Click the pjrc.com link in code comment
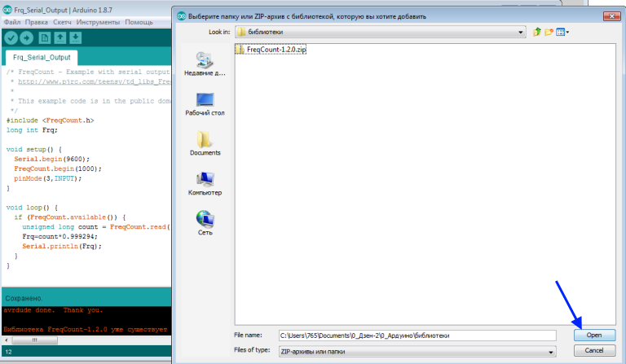The height and width of the screenshot is (364, 626). pos(95,81)
